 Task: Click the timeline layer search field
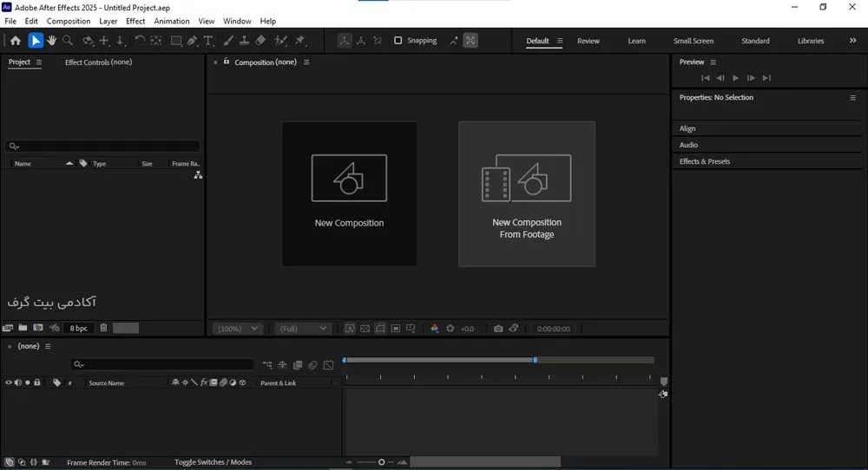162,364
